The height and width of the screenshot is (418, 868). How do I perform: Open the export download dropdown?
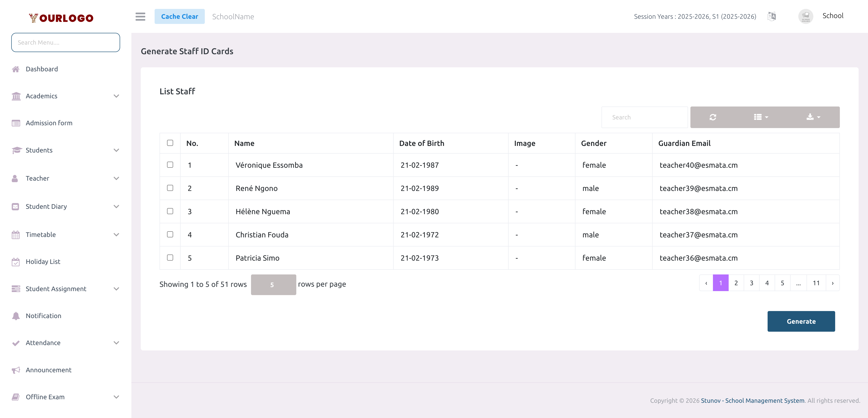pos(812,117)
